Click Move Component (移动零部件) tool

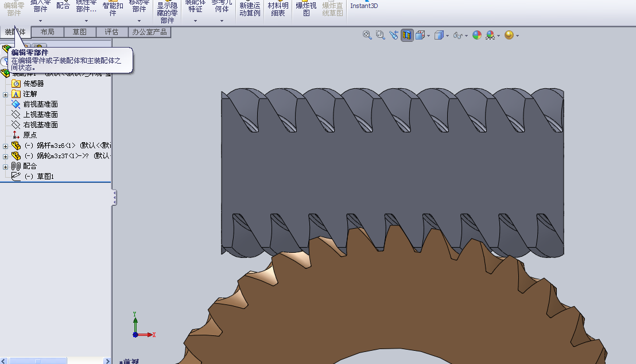[x=139, y=6]
